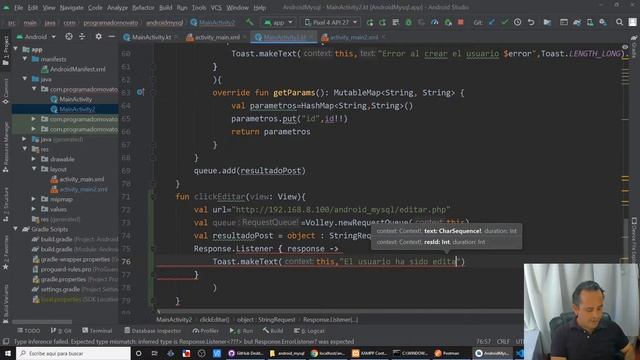
Task: Click the Apply Changes and Restart Activity icon
Action: click(x=370, y=22)
